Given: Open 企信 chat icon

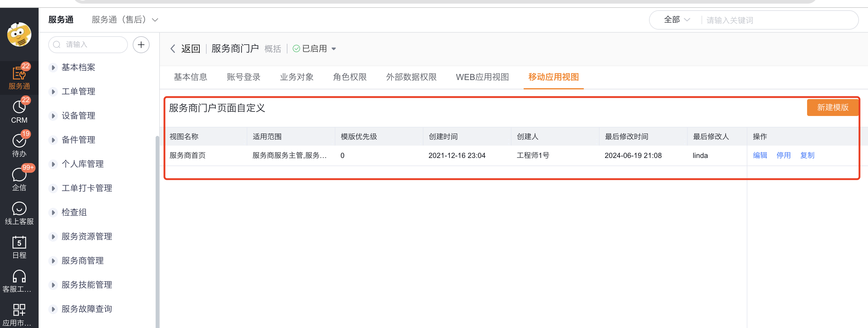Looking at the screenshot, I should (19, 179).
